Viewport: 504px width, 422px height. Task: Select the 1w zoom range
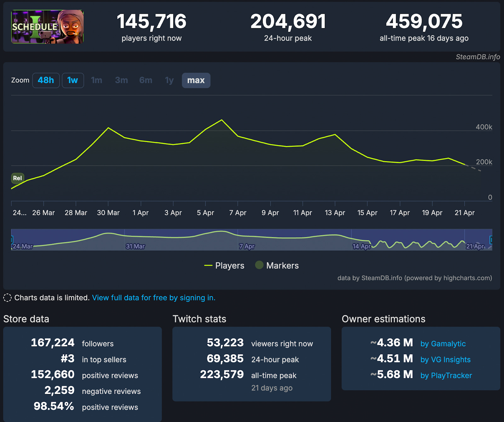73,80
